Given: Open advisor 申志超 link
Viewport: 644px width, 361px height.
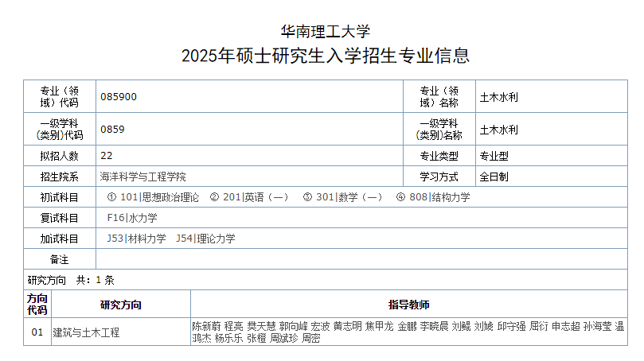Looking at the screenshot, I should pyautogui.click(x=566, y=327).
